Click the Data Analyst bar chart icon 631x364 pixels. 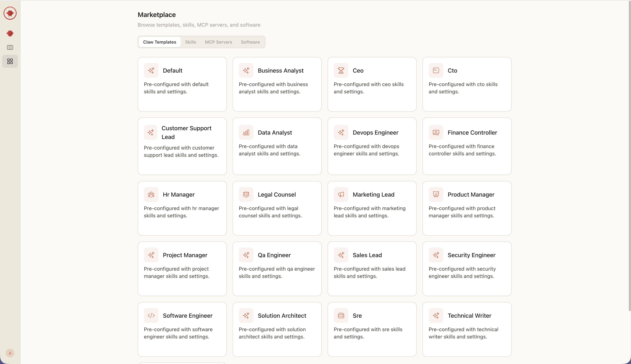pyautogui.click(x=246, y=133)
